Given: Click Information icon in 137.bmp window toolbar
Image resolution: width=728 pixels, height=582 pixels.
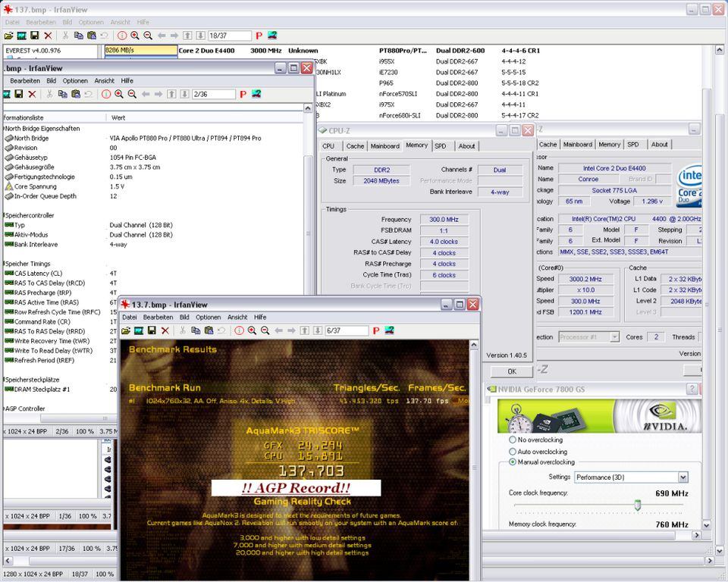Looking at the screenshot, I should tap(121, 36).
